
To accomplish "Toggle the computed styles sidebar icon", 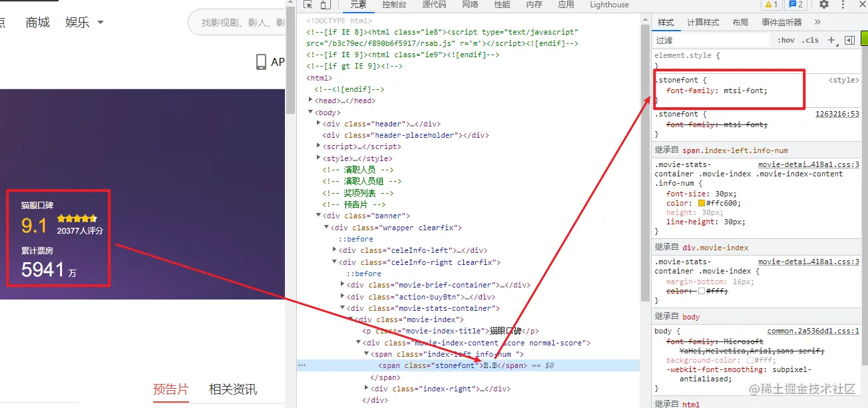I will [x=849, y=41].
